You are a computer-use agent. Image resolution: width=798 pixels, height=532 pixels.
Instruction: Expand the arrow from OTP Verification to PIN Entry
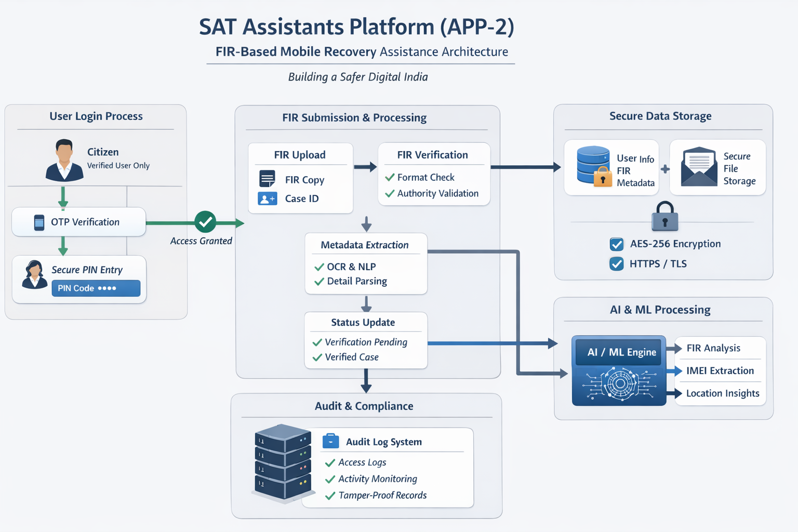[62, 245]
